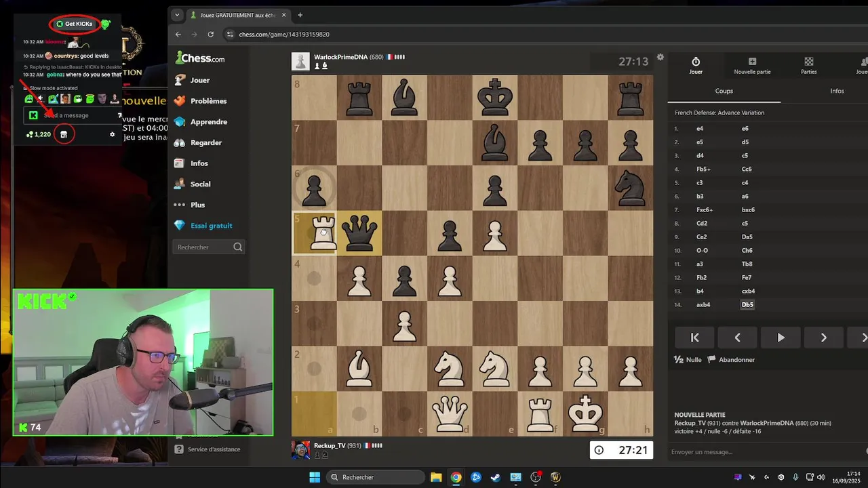Open File Explorer from the taskbar

pos(436,477)
